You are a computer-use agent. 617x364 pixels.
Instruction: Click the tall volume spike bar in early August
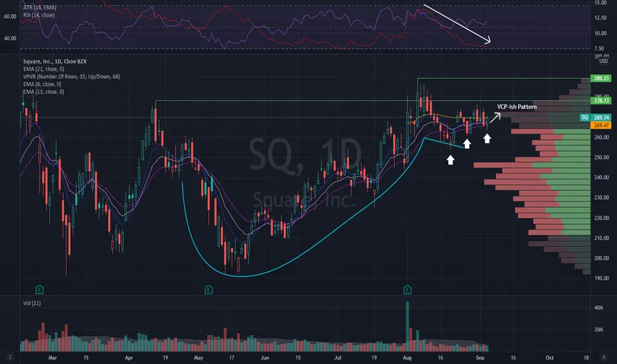tap(408, 327)
